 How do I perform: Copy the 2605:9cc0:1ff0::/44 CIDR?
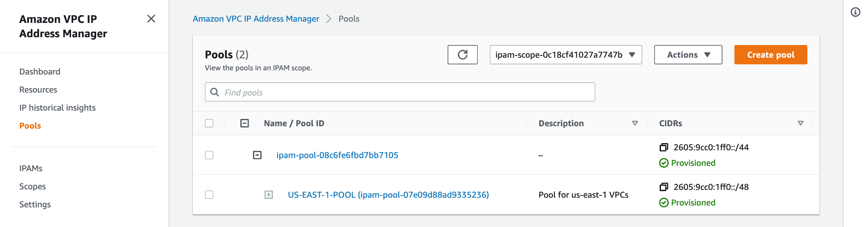[664, 147]
